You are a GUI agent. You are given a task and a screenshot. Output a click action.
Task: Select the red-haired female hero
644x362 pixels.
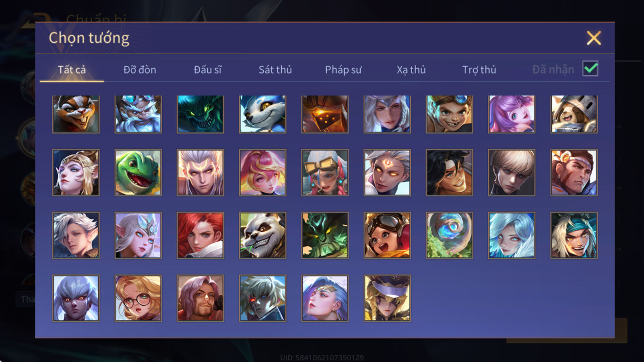(200, 235)
